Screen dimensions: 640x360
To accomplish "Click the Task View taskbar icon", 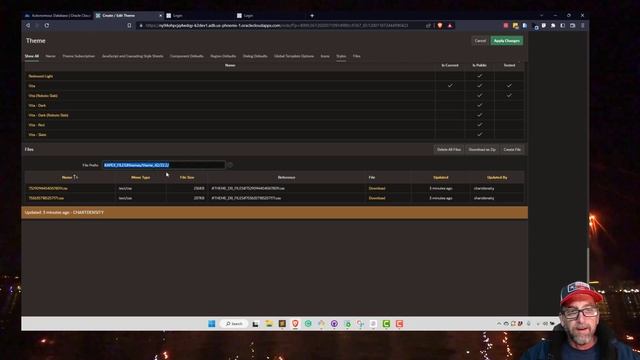I will (x=256, y=324).
